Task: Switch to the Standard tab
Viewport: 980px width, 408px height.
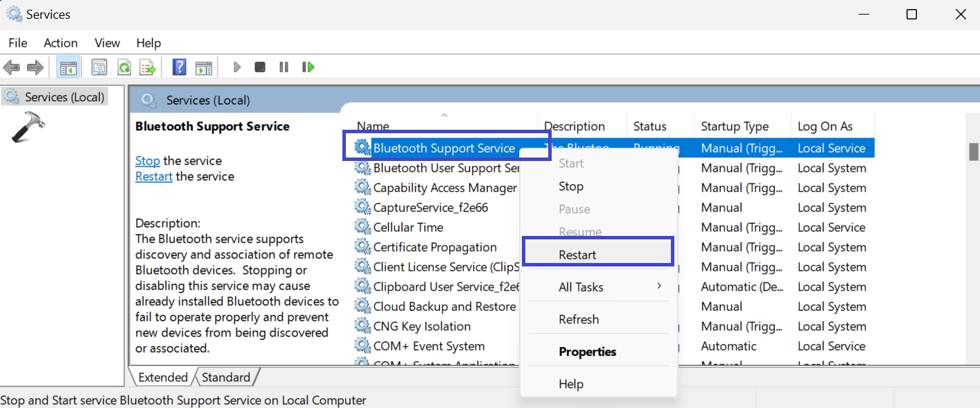Action: [226, 377]
